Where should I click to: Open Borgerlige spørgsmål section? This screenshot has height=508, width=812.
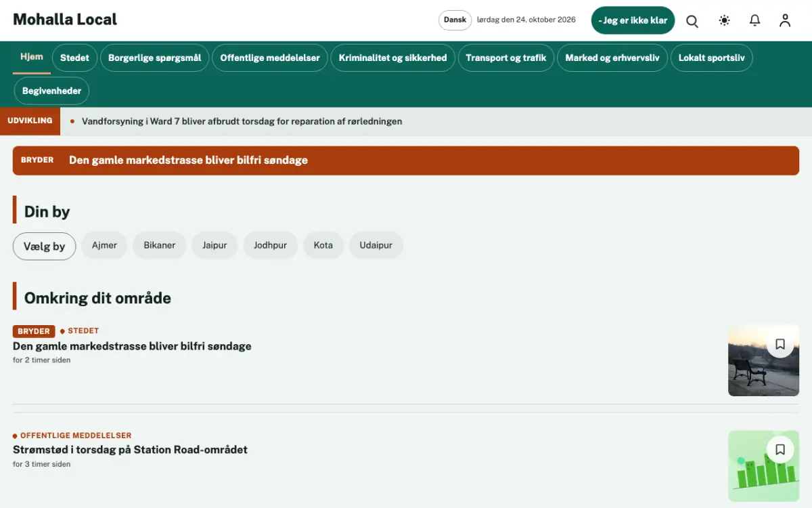pos(155,58)
